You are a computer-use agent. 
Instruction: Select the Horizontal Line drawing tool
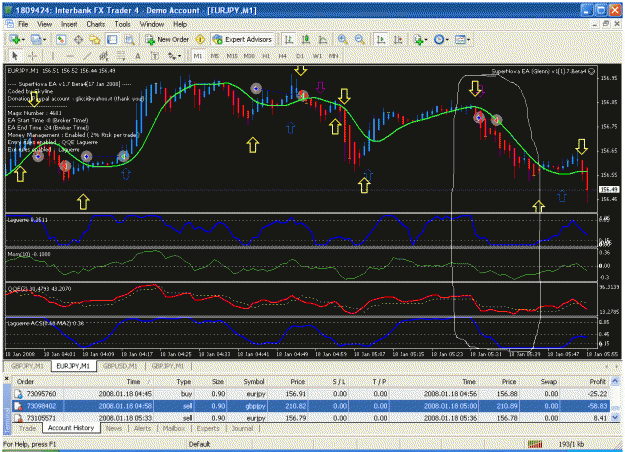tap(70, 56)
